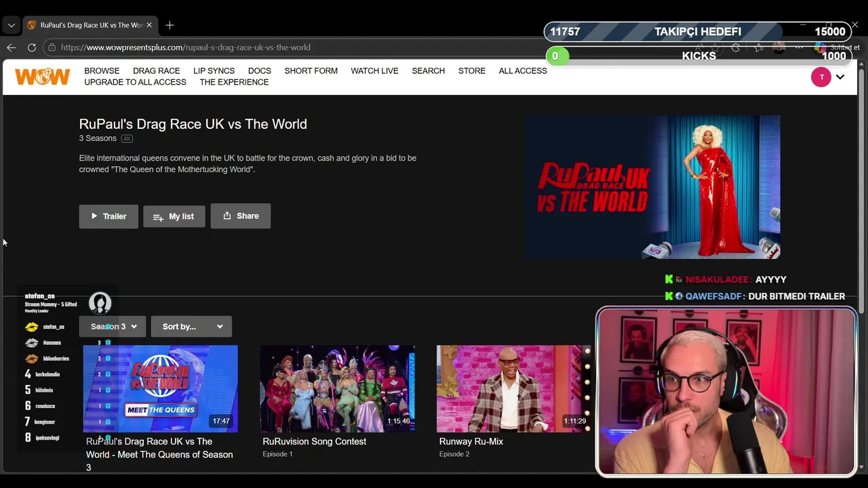Open the Runway Ru-Mix title link
This screenshot has height=488, width=868.
[471, 441]
